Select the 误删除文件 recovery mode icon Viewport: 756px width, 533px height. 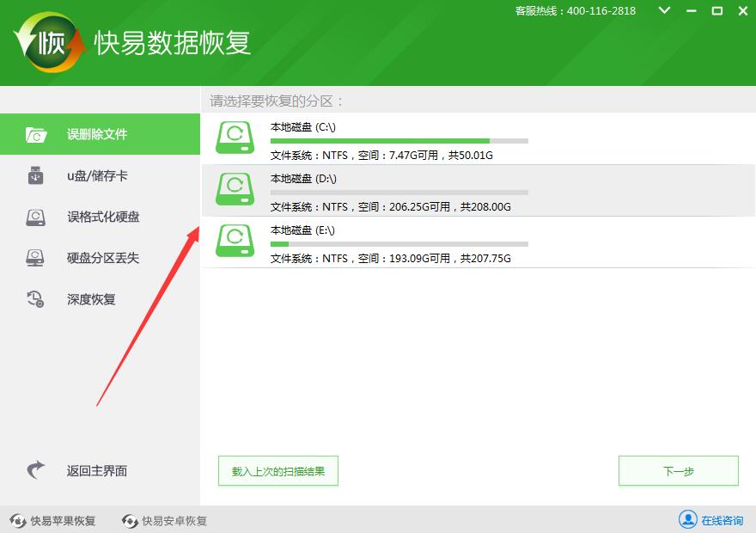pos(35,134)
